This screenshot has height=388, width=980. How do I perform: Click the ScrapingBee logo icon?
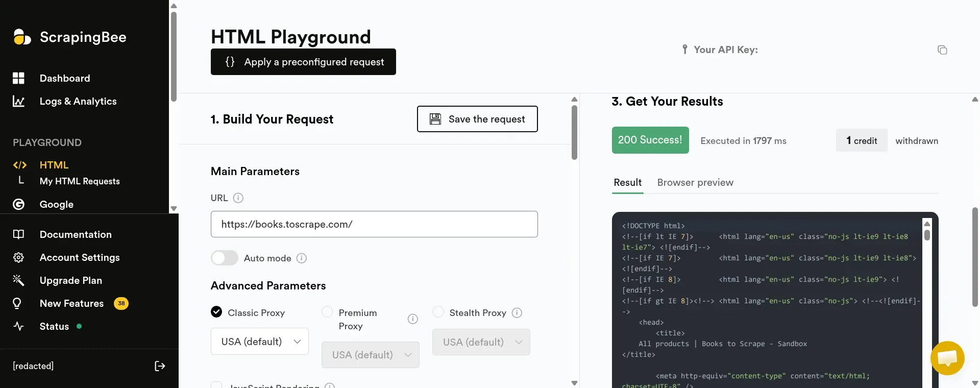(22, 37)
